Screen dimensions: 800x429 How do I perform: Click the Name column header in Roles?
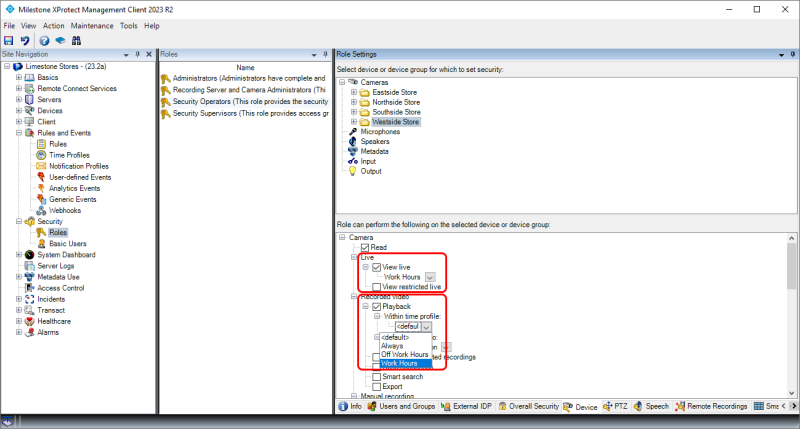(245, 67)
